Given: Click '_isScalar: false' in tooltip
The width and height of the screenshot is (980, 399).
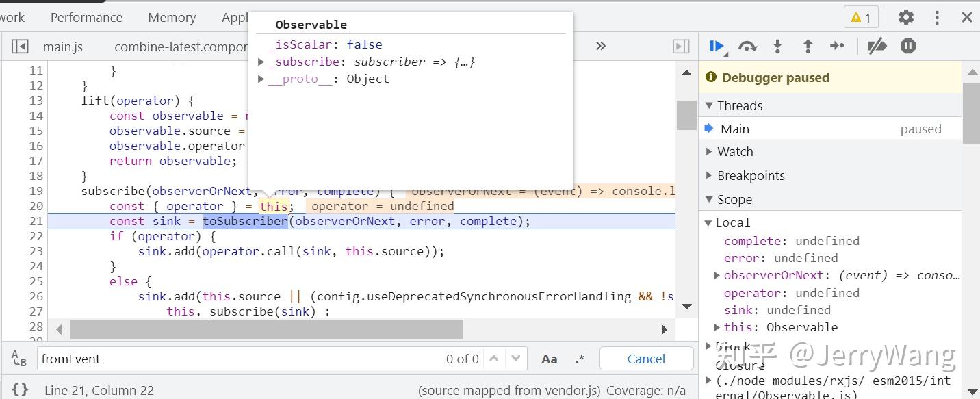Looking at the screenshot, I should click(x=325, y=44).
